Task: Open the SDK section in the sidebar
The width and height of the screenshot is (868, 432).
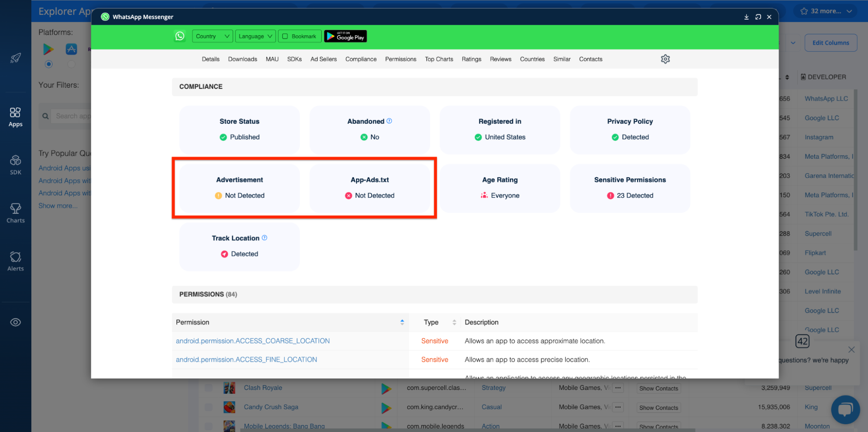Action: 16,165
